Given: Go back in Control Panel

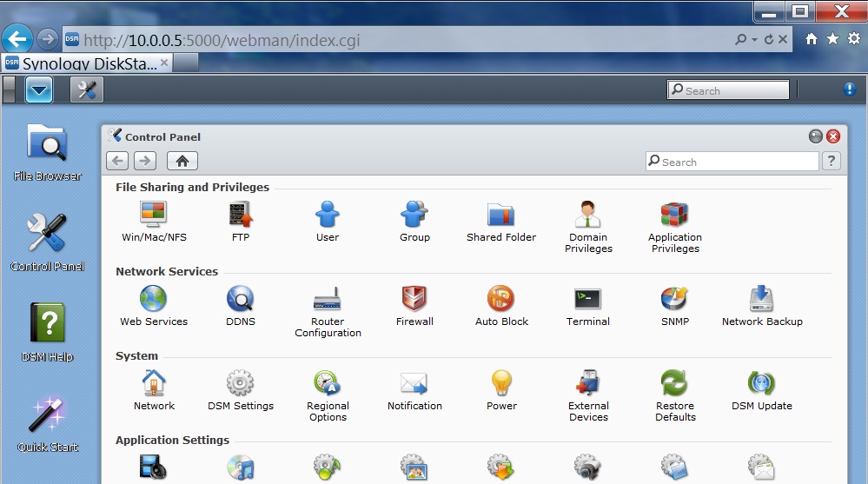Looking at the screenshot, I should (116, 161).
